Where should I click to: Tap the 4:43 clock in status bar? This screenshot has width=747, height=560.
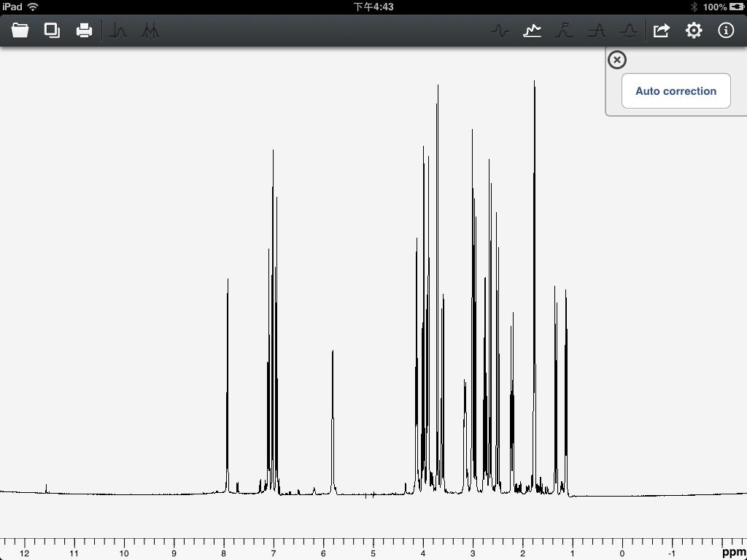point(373,7)
